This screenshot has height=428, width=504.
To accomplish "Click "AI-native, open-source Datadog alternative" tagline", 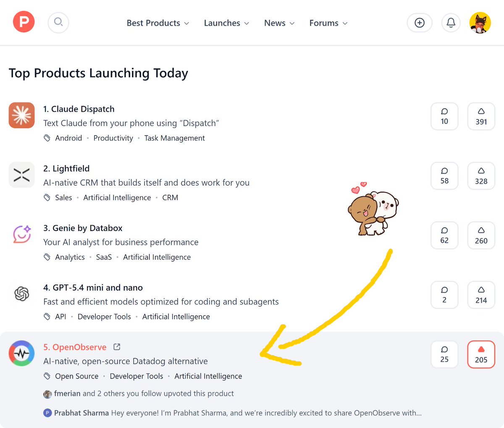I will (x=126, y=361).
